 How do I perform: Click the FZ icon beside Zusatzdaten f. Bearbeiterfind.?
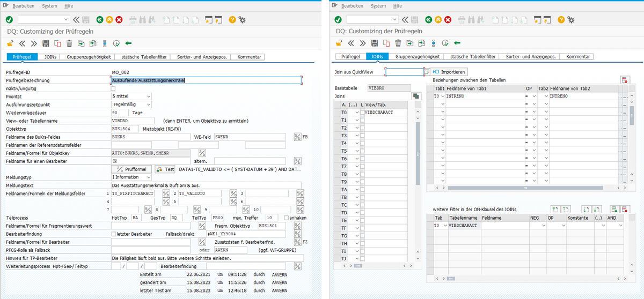(297, 242)
